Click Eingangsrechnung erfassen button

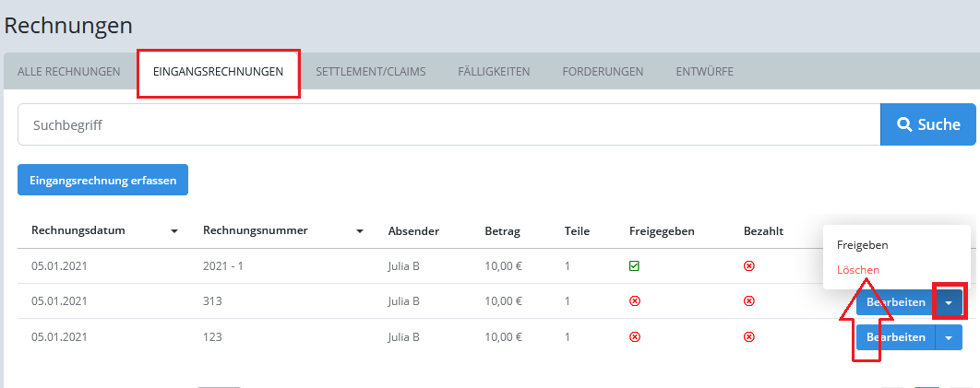click(x=102, y=181)
